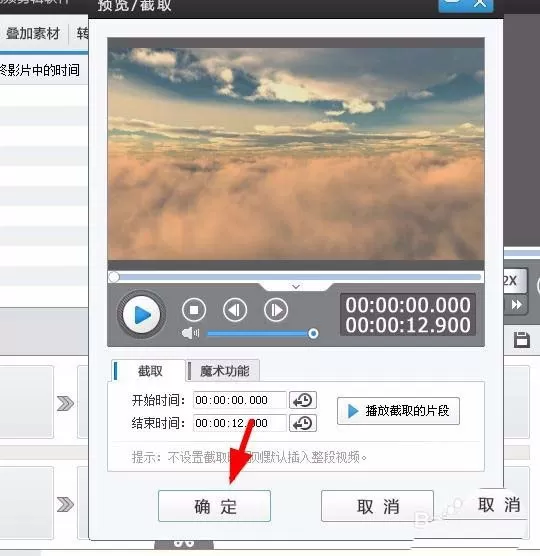Open the 叠加素材 tab in main window
The image size is (540, 556).
pyautogui.click(x=33, y=34)
